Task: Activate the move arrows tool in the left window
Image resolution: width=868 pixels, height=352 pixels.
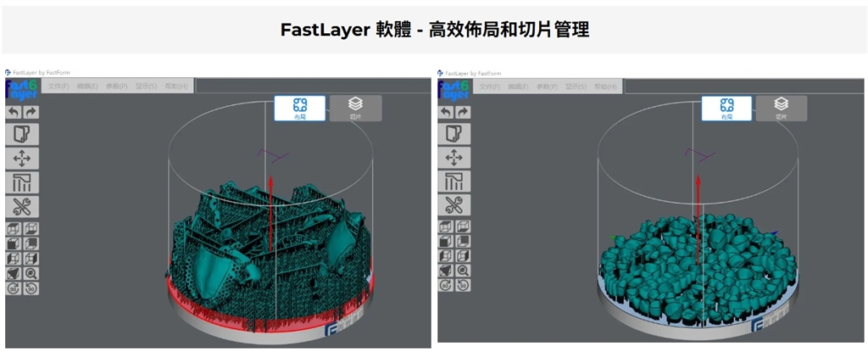Action: (22, 159)
